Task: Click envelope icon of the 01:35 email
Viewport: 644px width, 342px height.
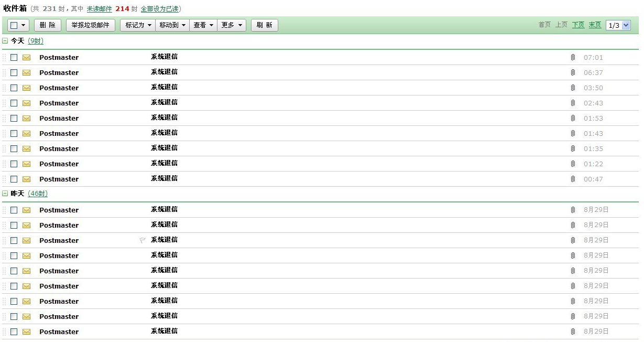Action: tap(26, 149)
